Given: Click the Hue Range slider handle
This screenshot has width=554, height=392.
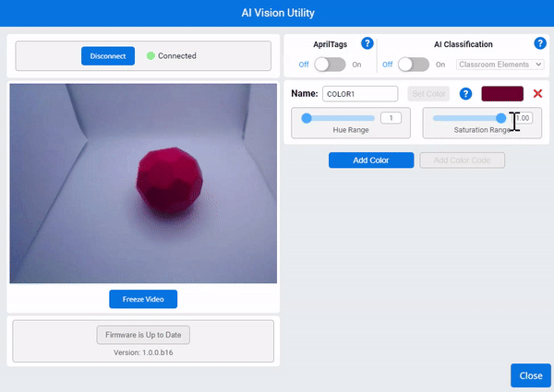Looking at the screenshot, I should click(x=307, y=118).
